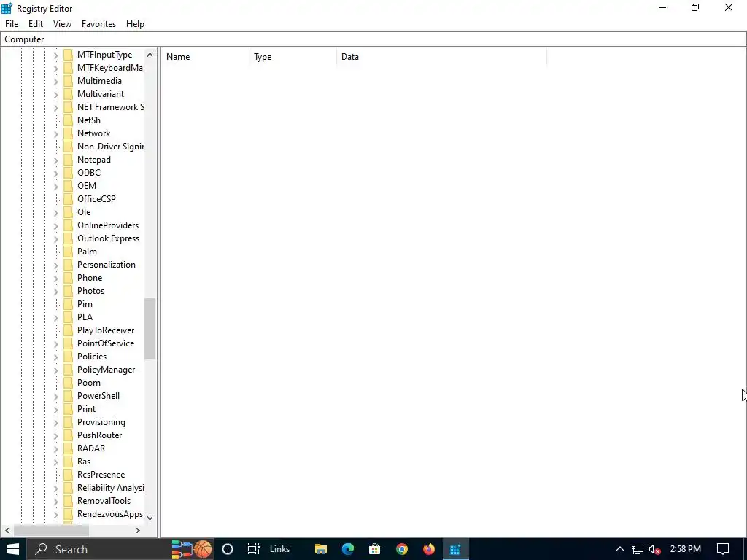Select the PushRouter folder icon
The width and height of the screenshot is (747, 560).
[69, 435]
